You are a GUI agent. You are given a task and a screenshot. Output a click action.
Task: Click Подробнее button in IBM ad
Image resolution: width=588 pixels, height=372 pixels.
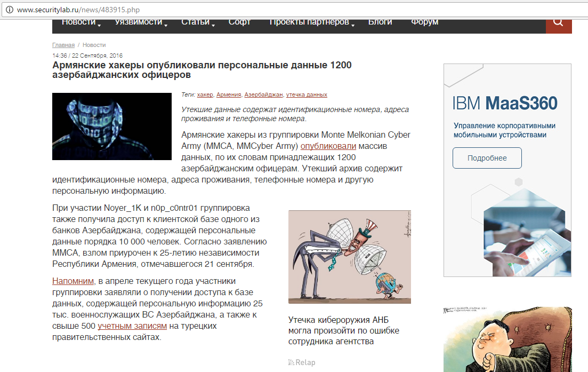click(x=487, y=158)
